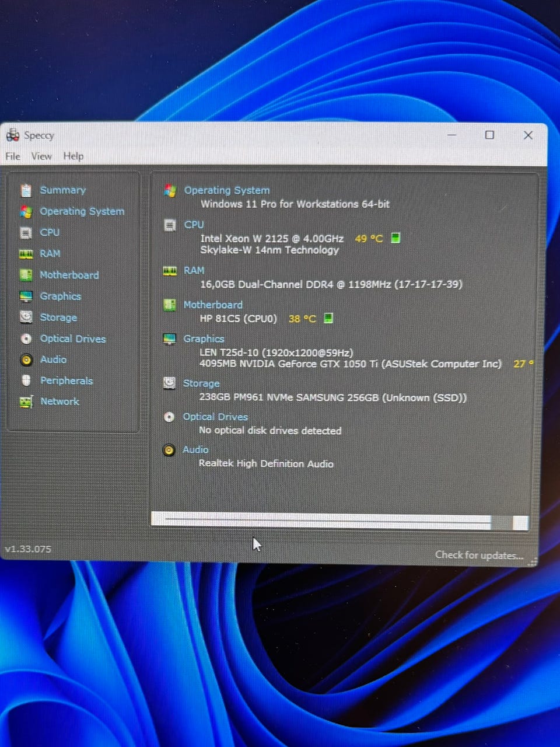
Task: Click the Motherboard icon in summary pane
Action: click(170, 305)
